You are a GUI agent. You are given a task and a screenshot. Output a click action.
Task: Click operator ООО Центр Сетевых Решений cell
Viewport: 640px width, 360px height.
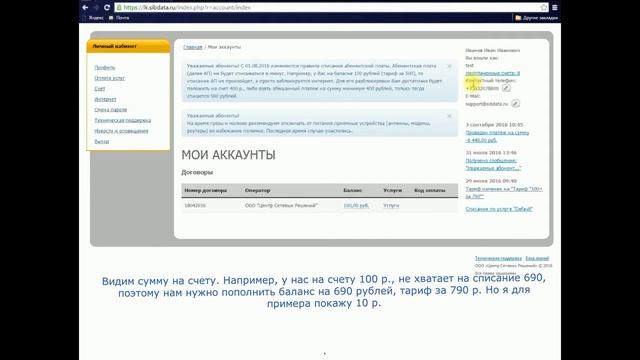pyautogui.click(x=281, y=206)
